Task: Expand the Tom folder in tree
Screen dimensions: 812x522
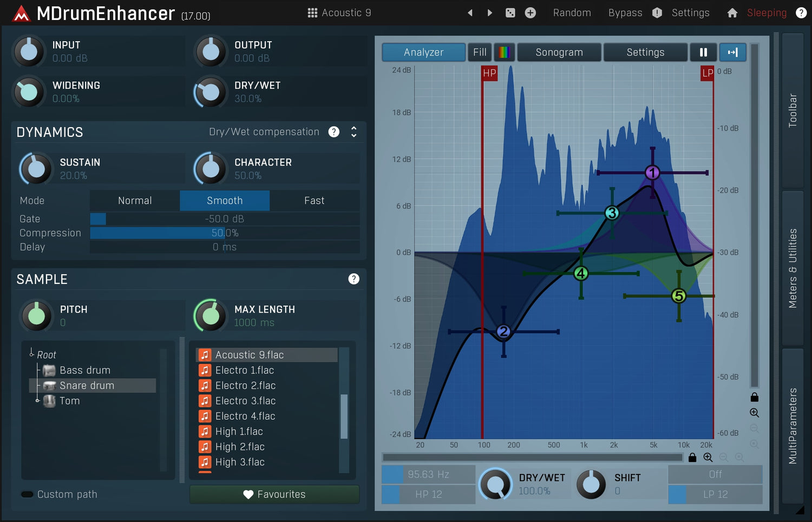Action: click(37, 401)
